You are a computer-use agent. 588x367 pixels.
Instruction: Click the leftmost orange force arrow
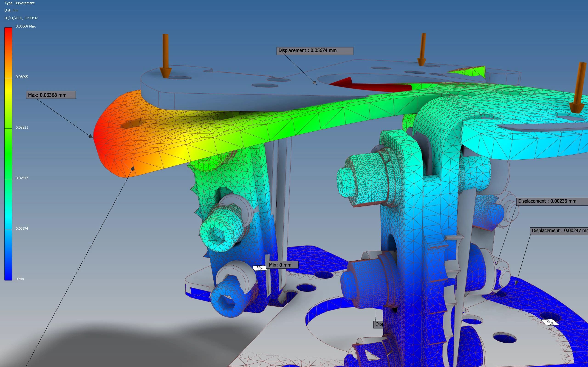click(x=166, y=56)
